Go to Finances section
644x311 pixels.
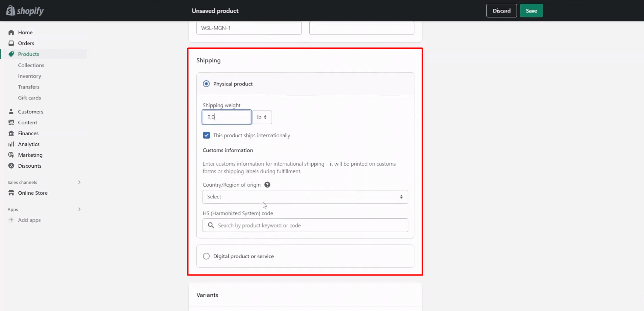pyautogui.click(x=28, y=133)
